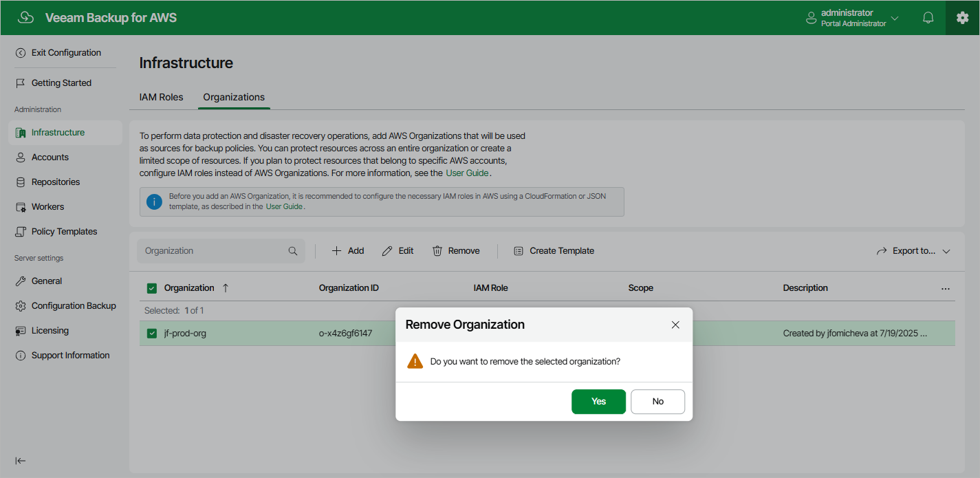The width and height of the screenshot is (980, 478).
Task: Click the search magnifier icon
Action: click(293, 251)
